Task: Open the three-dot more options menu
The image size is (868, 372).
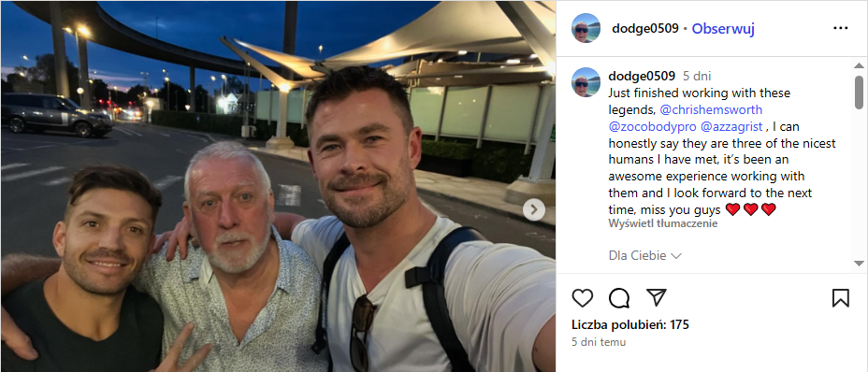Action: click(840, 28)
